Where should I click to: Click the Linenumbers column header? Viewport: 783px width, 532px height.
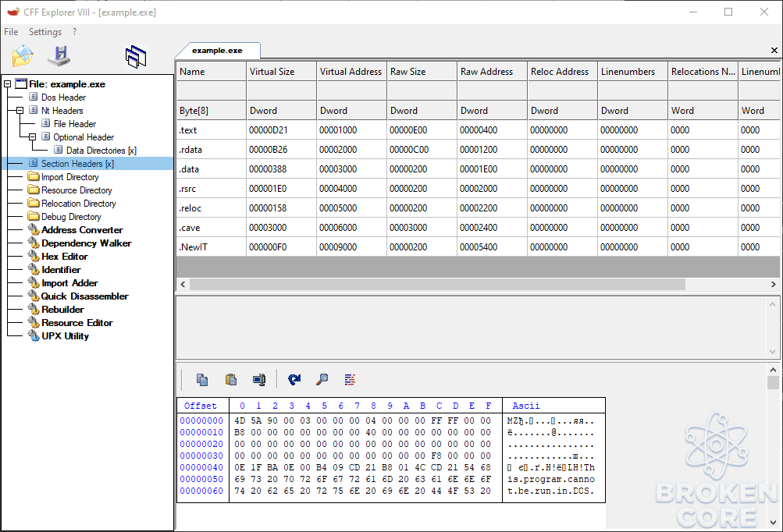632,71
